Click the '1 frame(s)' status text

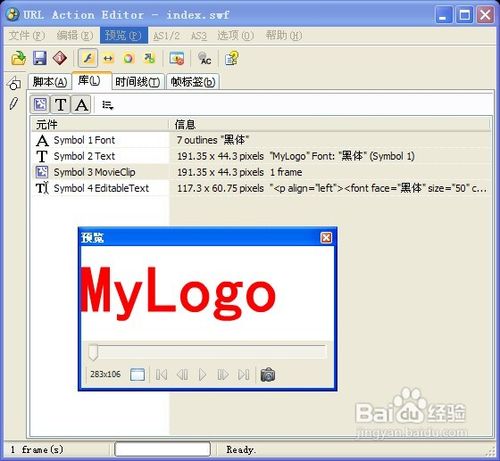click(37, 449)
